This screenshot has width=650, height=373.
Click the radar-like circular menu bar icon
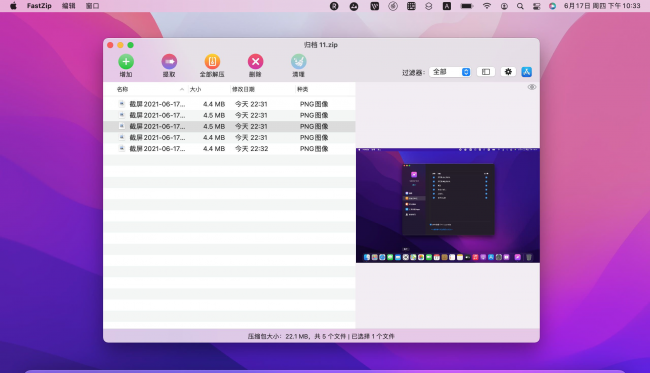click(393, 6)
